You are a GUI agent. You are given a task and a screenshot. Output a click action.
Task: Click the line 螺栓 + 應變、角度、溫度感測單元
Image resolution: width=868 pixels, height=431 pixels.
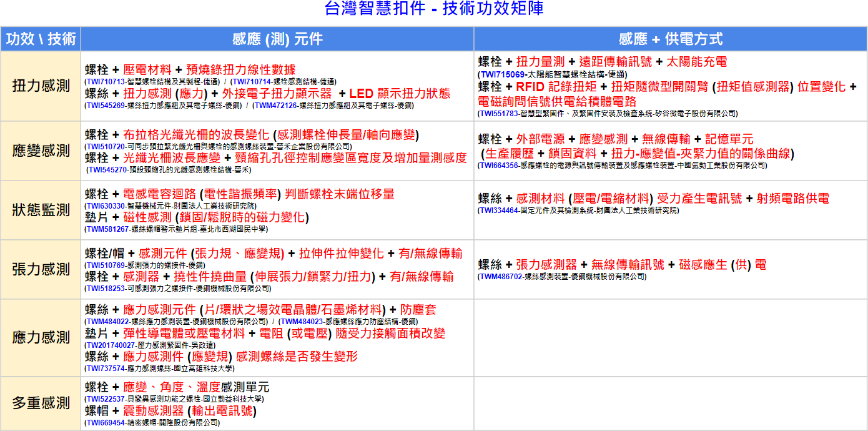[177, 387]
